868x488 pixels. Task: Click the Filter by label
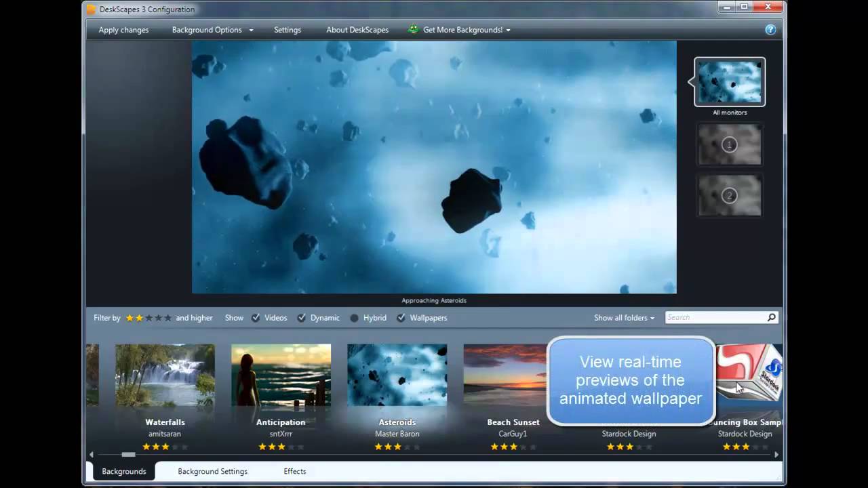pyautogui.click(x=107, y=317)
